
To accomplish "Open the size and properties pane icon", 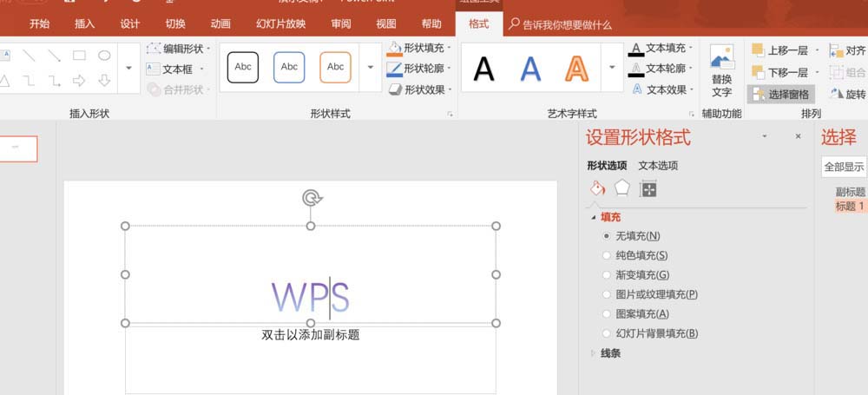I will [648, 189].
